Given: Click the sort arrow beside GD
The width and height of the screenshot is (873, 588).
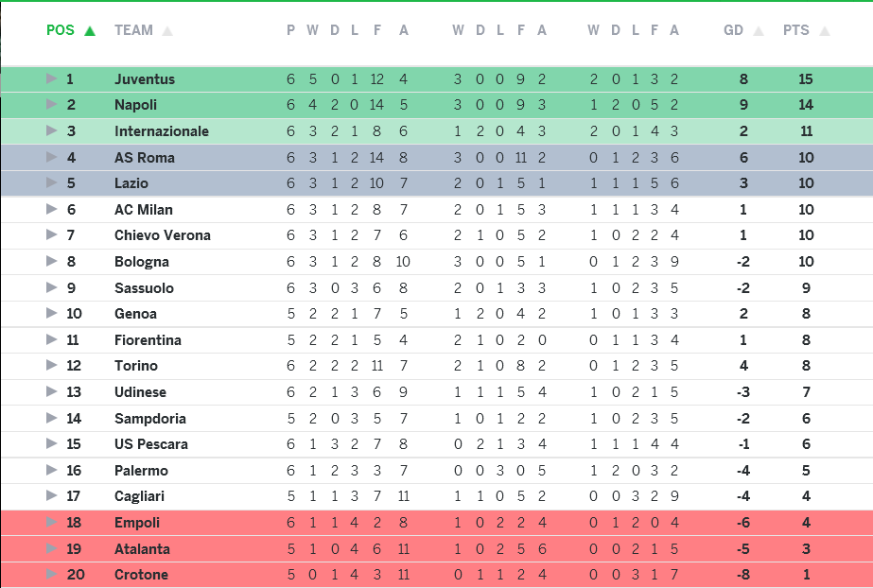Looking at the screenshot, I should pos(758,31).
